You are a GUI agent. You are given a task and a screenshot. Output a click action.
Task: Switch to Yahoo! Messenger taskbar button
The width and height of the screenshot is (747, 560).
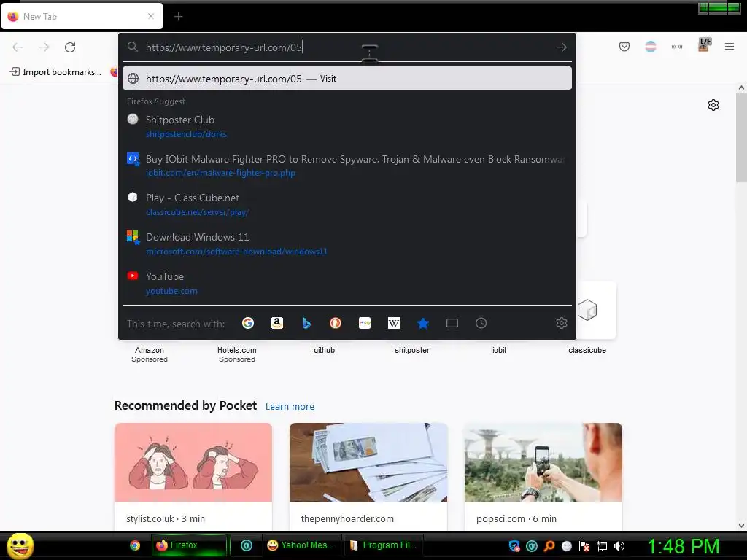(302, 545)
